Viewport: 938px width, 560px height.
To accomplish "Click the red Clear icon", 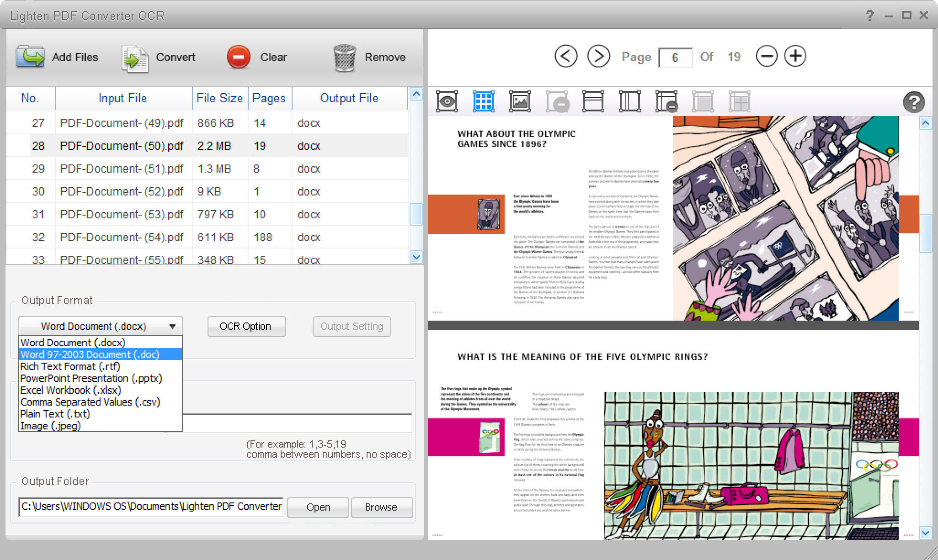I will pos(239,57).
